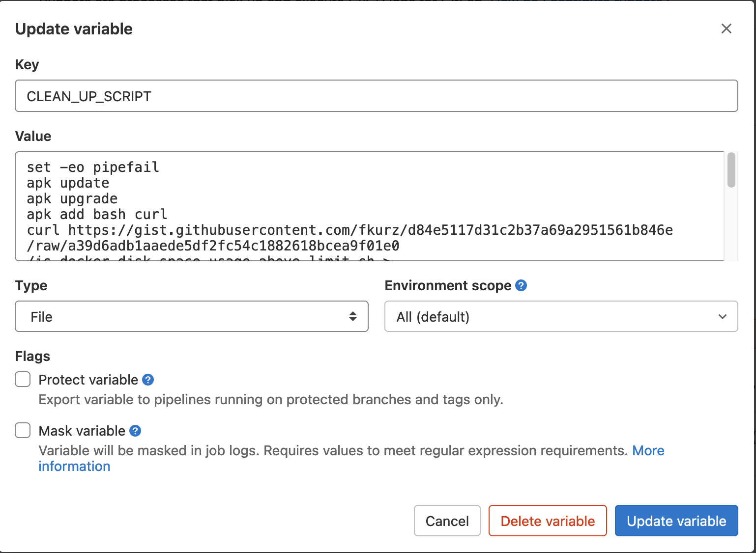Enable the Mask variable checkbox
Screen dimensions: 756x553
pyautogui.click(x=23, y=430)
